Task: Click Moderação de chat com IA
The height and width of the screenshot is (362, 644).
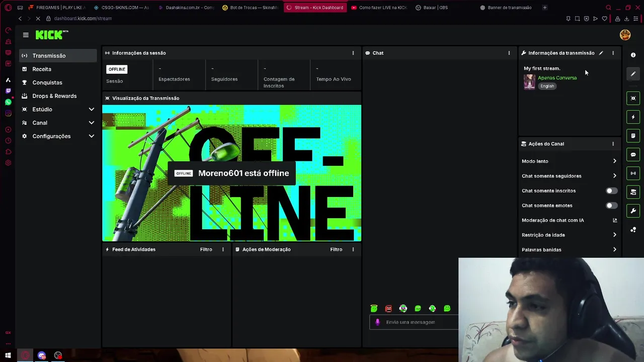Action: (552, 220)
